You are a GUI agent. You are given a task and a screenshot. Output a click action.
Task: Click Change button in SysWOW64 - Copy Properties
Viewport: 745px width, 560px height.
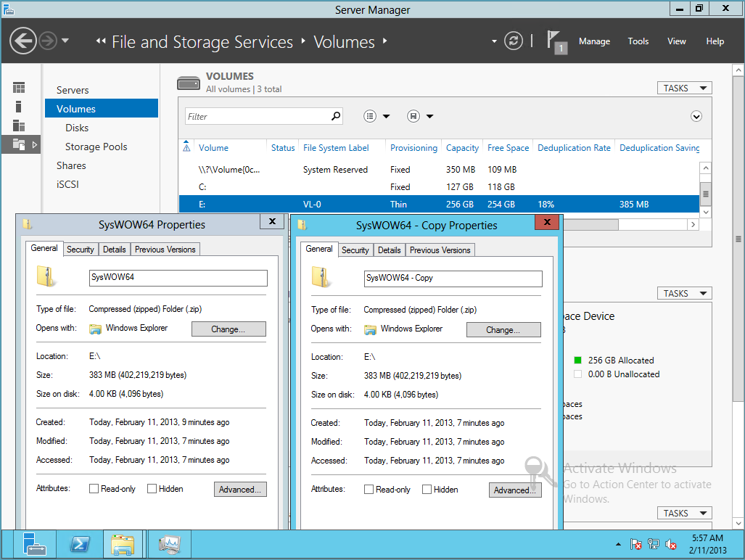click(503, 330)
